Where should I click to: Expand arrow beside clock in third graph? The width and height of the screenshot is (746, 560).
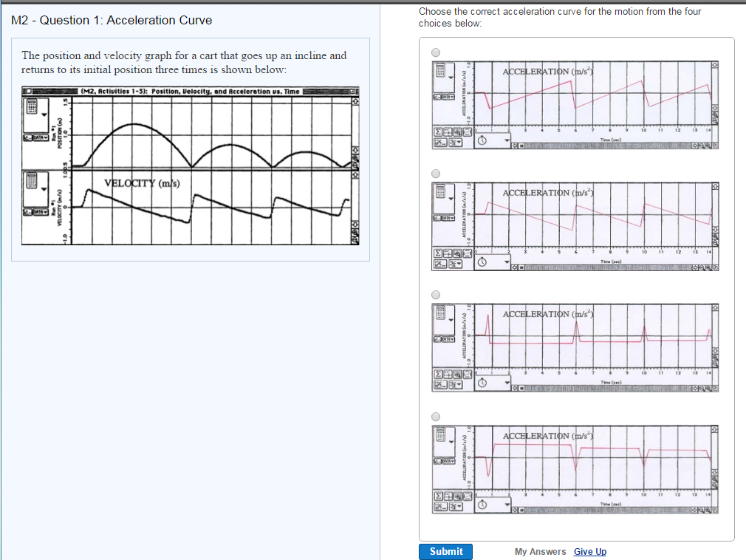pos(507,383)
